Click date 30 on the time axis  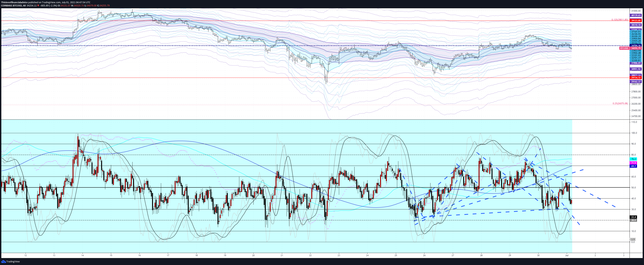538,255
